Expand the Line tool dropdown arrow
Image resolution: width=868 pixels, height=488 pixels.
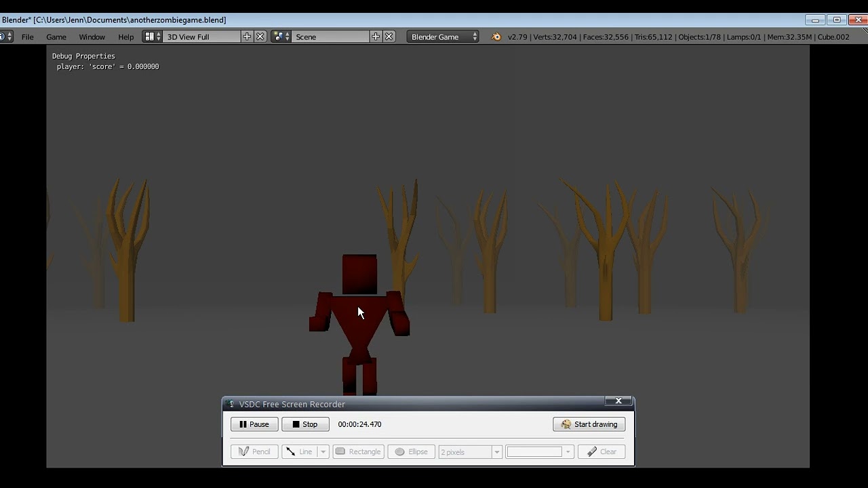coord(323,451)
